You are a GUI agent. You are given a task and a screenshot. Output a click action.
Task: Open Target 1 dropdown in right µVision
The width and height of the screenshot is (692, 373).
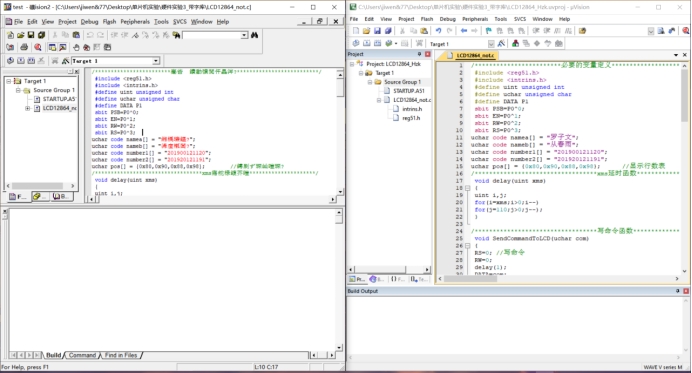[x=491, y=44]
